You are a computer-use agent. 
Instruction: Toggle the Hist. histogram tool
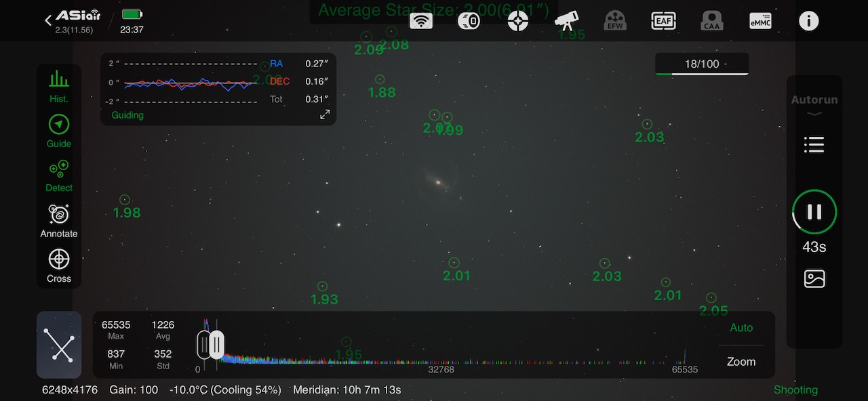pos(59,86)
